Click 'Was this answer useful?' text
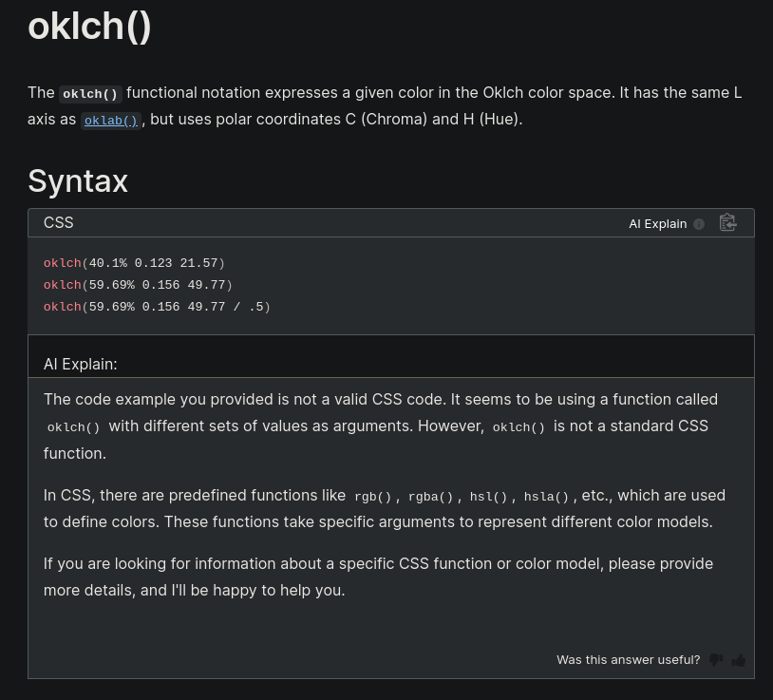 coord(628,660)
